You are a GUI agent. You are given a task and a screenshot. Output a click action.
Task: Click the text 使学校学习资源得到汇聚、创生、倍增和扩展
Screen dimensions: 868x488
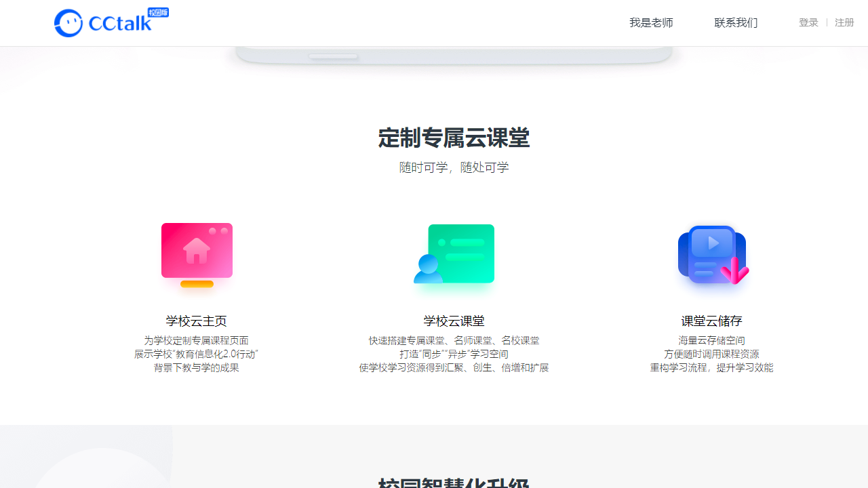click(x=454, y=367)
